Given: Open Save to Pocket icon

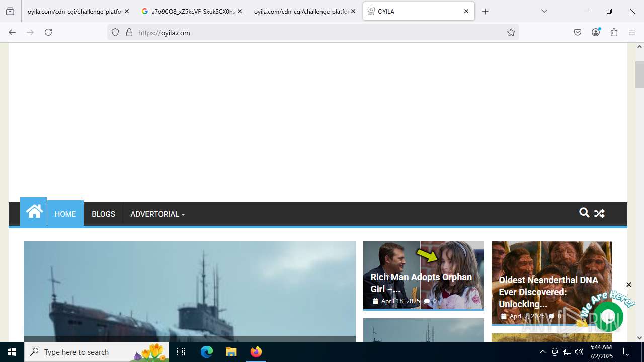Looking at the screenshot, I should point(578,32).
